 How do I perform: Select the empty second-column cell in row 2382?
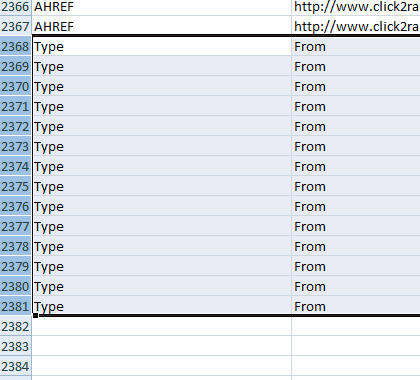point(356,326)
